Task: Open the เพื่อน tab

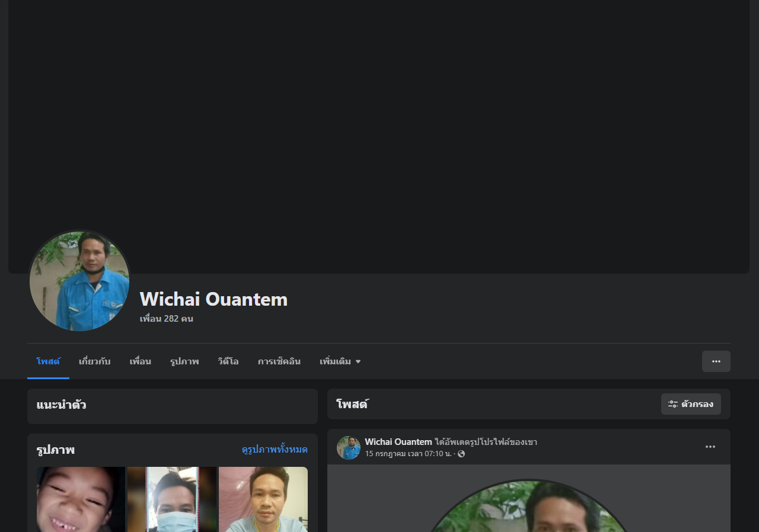Action: coord(140,361)
